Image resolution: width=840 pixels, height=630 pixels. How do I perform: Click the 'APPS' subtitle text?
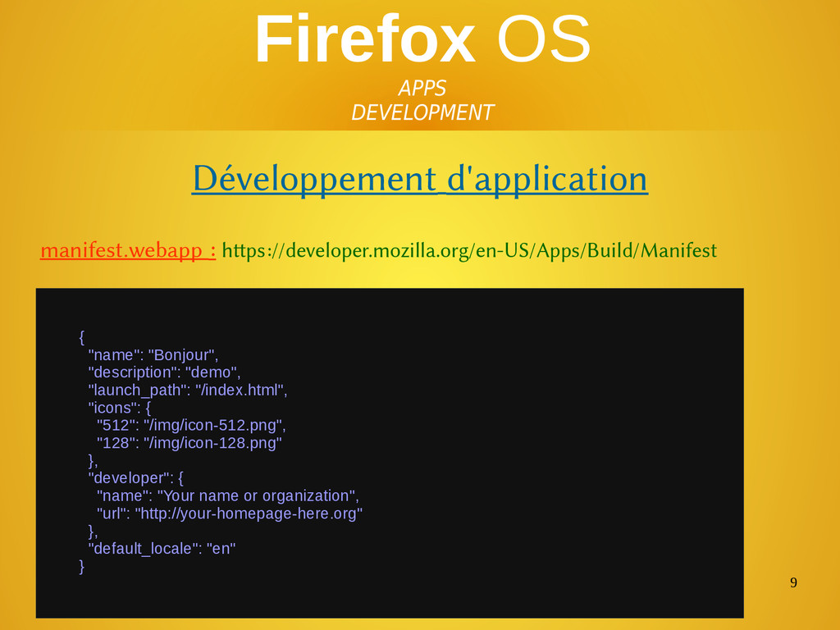point(422,88)
